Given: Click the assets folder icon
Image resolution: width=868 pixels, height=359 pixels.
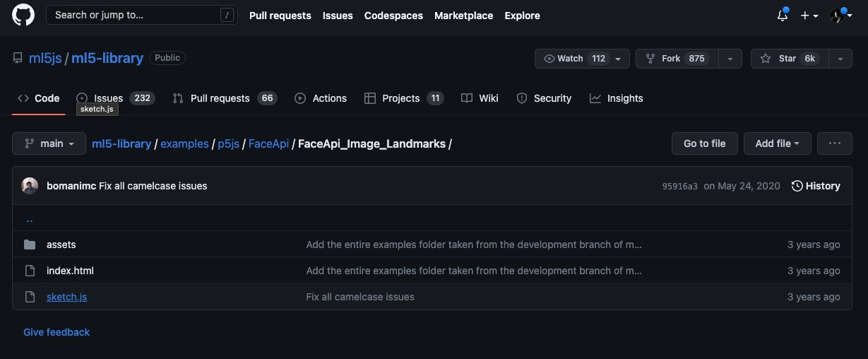Looking at the screenshot, I should point(30,245).
